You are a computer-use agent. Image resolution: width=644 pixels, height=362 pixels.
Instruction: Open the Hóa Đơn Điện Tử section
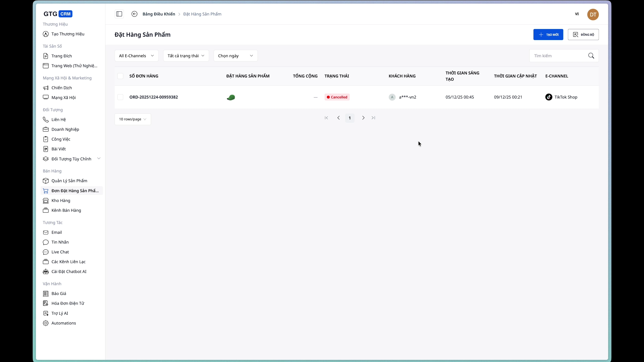point(67,303)
